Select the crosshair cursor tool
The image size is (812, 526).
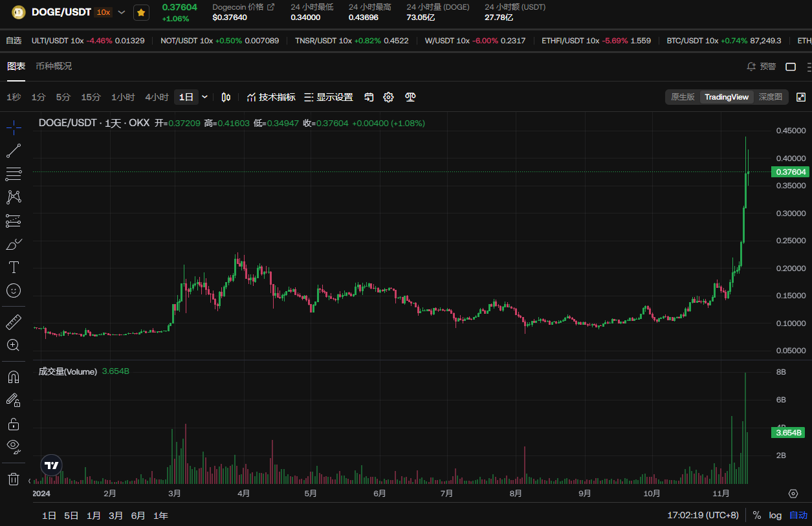[14, 127]
